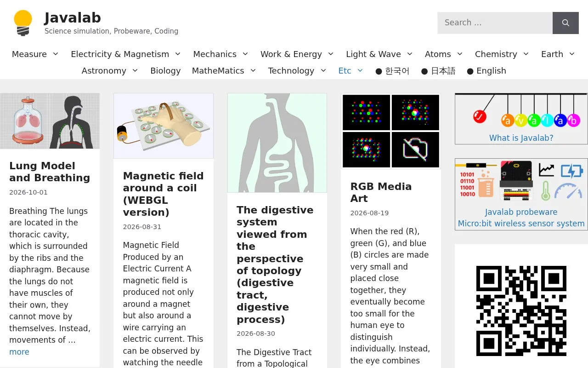
Task: Open the Mechanics menu label
Action: coord(215,54)
